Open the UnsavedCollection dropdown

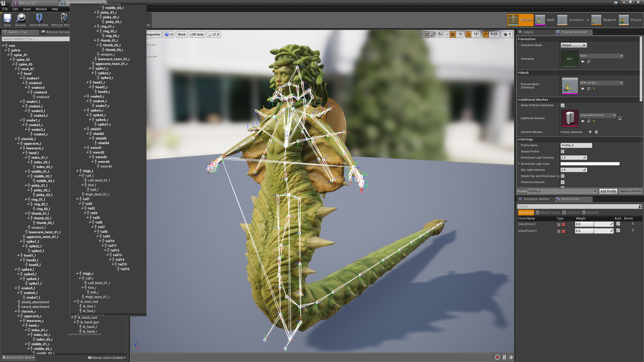[x=598, y=115]
